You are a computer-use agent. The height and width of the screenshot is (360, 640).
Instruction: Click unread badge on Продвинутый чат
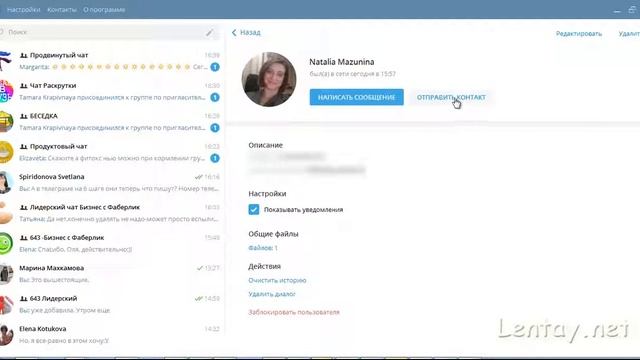click(x=215, y=67)
